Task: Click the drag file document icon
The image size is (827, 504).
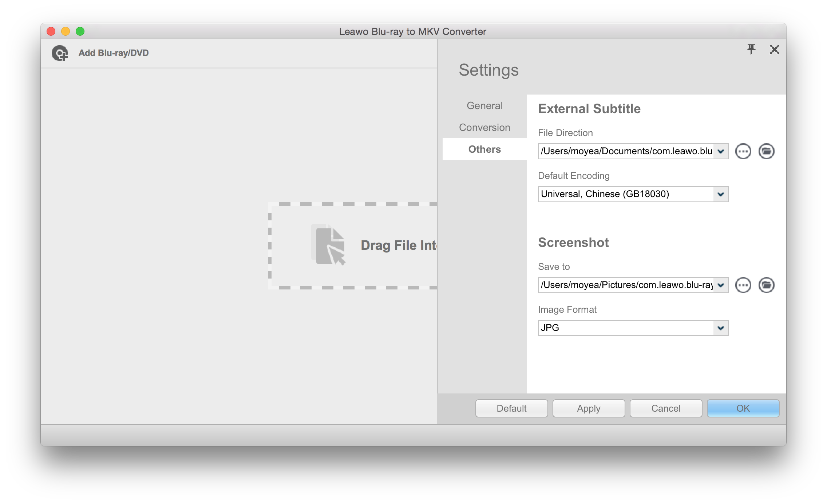Action: coord(329,245)
